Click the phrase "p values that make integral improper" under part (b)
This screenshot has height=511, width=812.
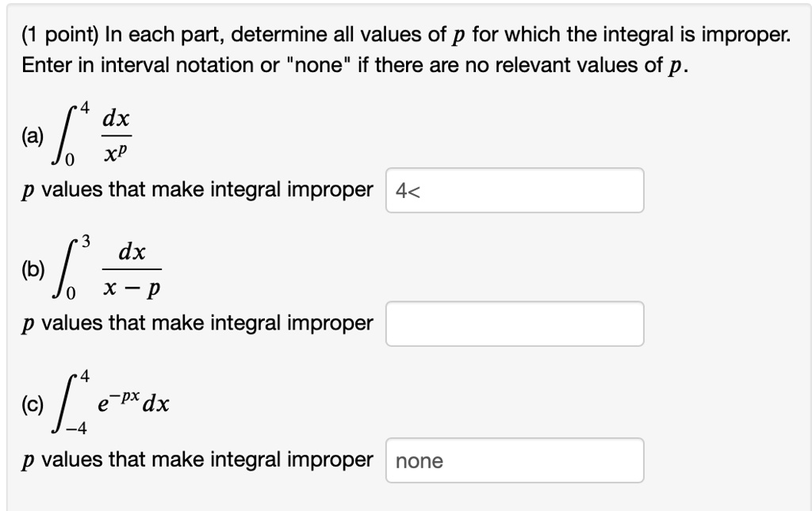coord(197,322)
